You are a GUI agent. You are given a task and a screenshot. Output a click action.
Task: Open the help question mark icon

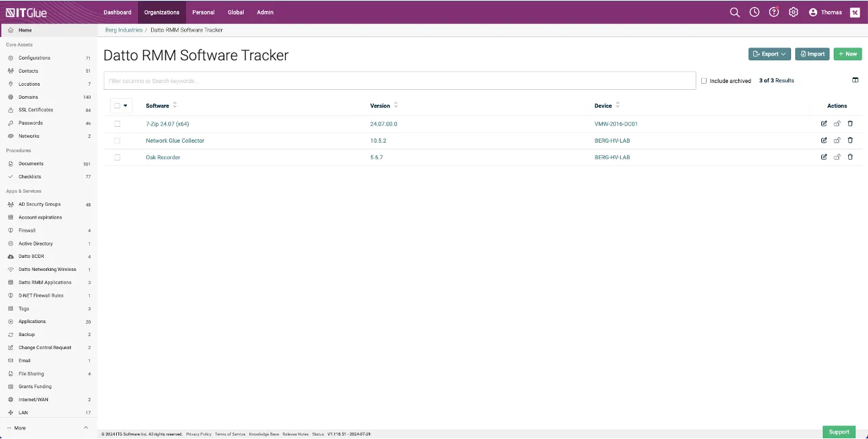773,12
